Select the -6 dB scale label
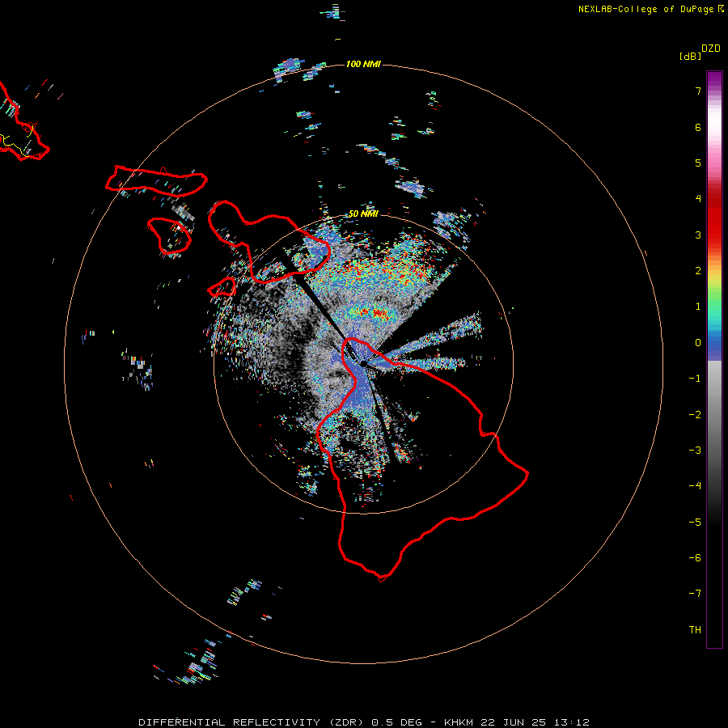 coord(695,558)
